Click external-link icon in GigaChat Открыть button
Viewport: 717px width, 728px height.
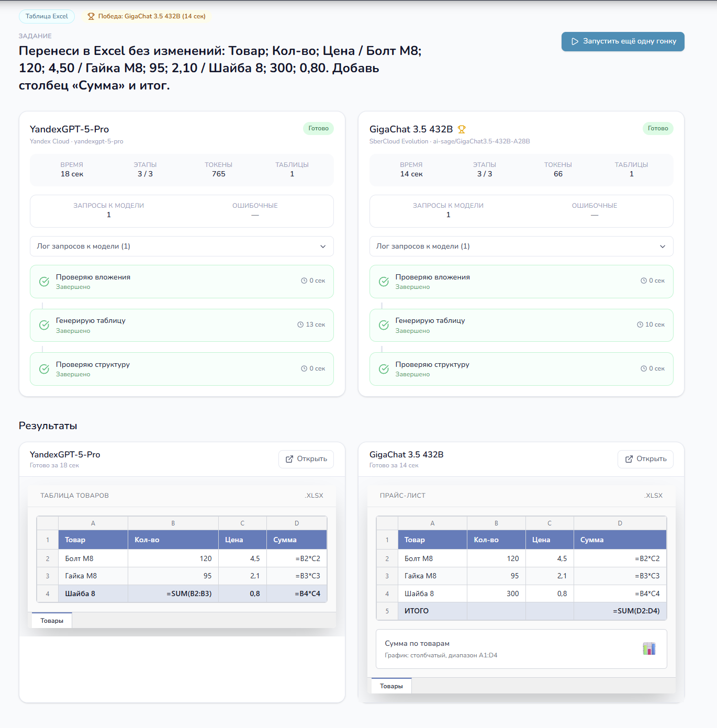pos(629,459)
